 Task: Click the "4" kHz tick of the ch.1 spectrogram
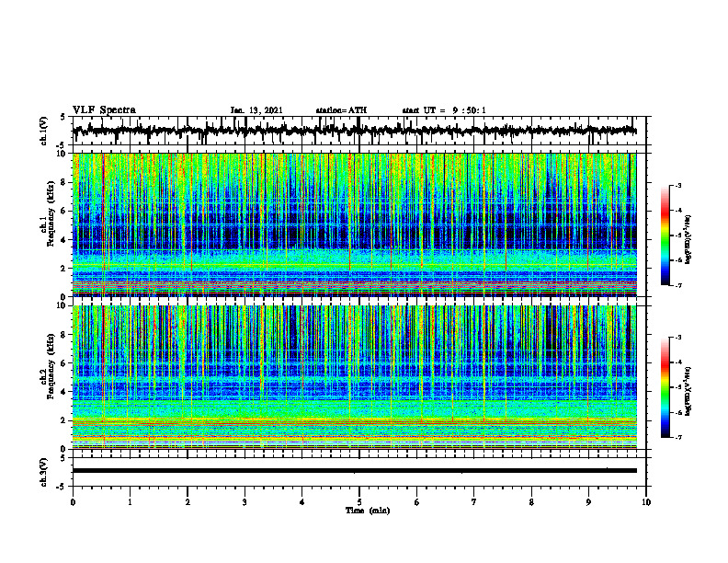(x=65, y=240)
